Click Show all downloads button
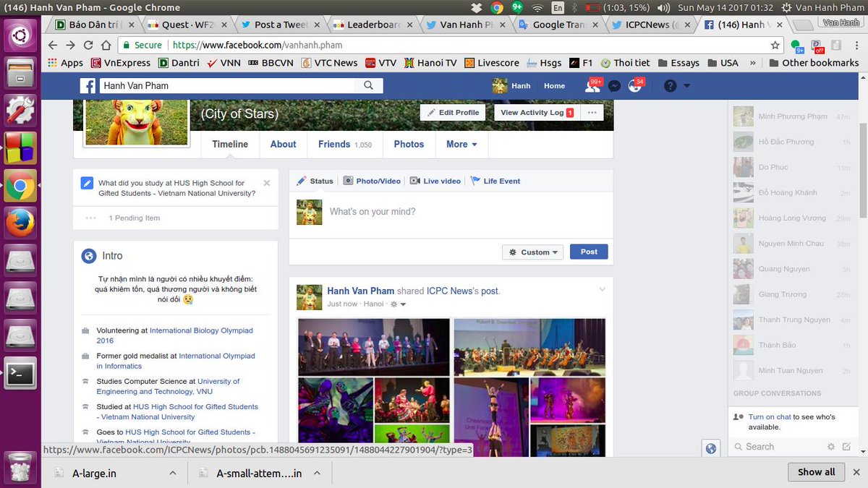Viewport: 868px width, 488px height. (817, 472)
